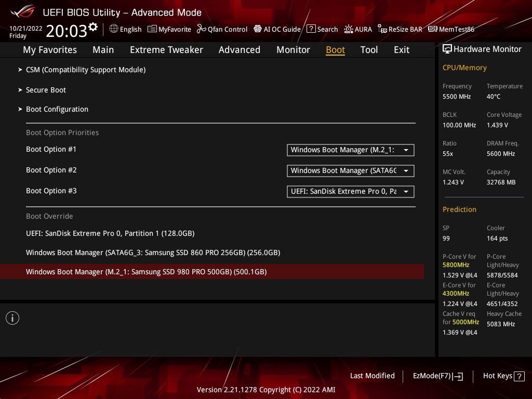
Task: Launch MemTest86 icon
Action: [x=433, y=29]
